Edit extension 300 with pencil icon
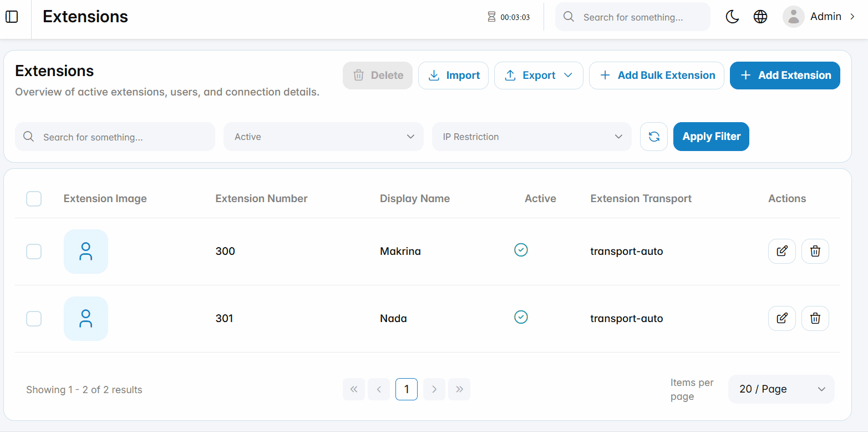The width and height of the screenshot is (868, 432). click(x=782, y=251)
